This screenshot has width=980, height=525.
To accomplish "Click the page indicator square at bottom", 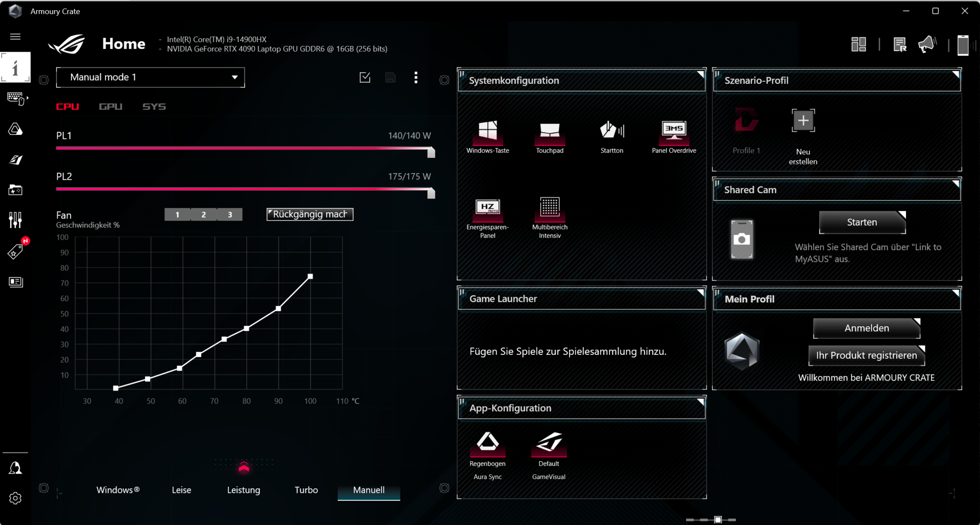I will pyautogui.click(x=718, y=520).
